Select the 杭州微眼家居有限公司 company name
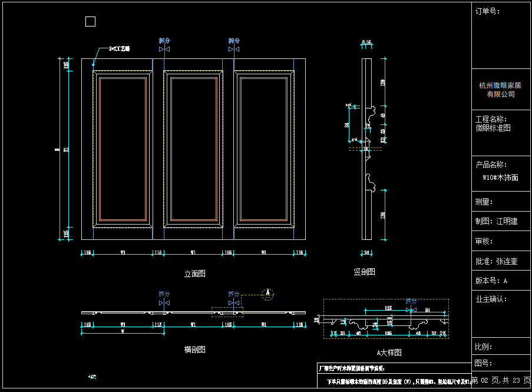Screen dimensions: 532x392 coord(500,90)
